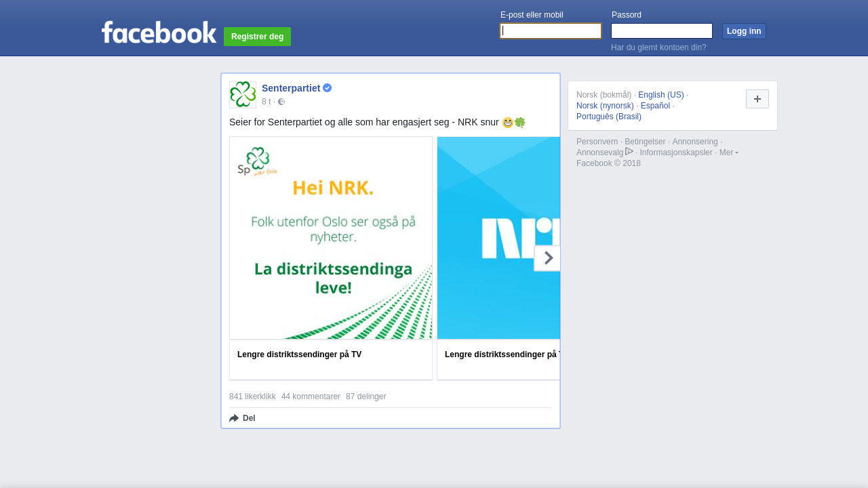Open the blue NRK logo image card
Screen dimensions: 868x488
coord(498,238)
